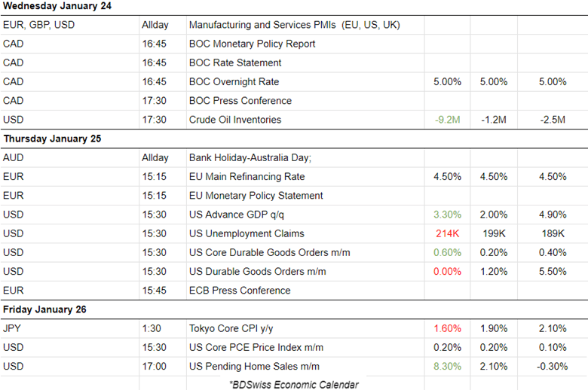The height and width of the screenshot is (390, 588).
Task: Click the green 8.30% pending home sales value
Action: pyautogui.click(x=447, y=366)
